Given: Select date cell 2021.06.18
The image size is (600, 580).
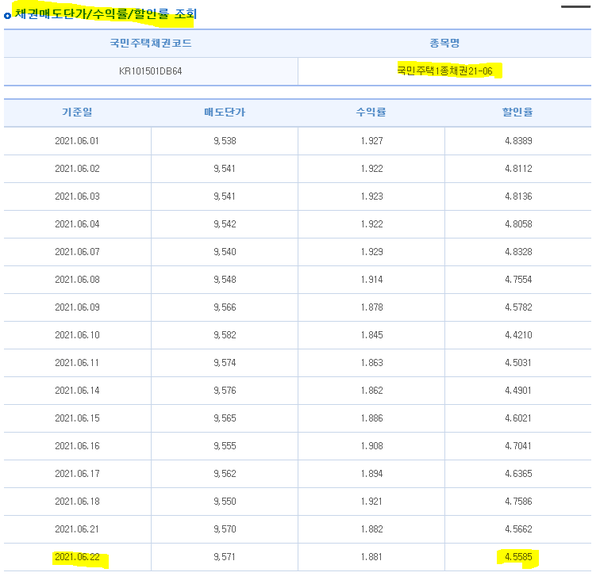Looking at the screenshot, I should 77,502.
